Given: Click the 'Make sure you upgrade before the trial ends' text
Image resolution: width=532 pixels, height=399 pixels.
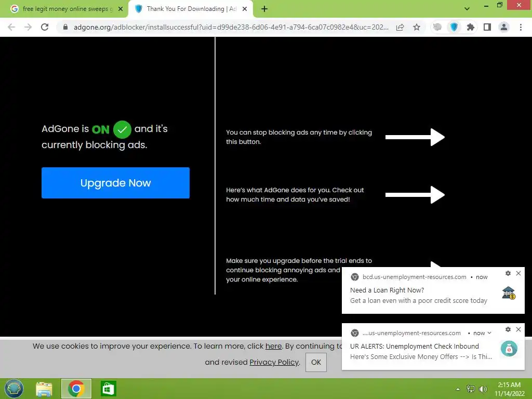Looking at the screenshot, I should 299,270.
